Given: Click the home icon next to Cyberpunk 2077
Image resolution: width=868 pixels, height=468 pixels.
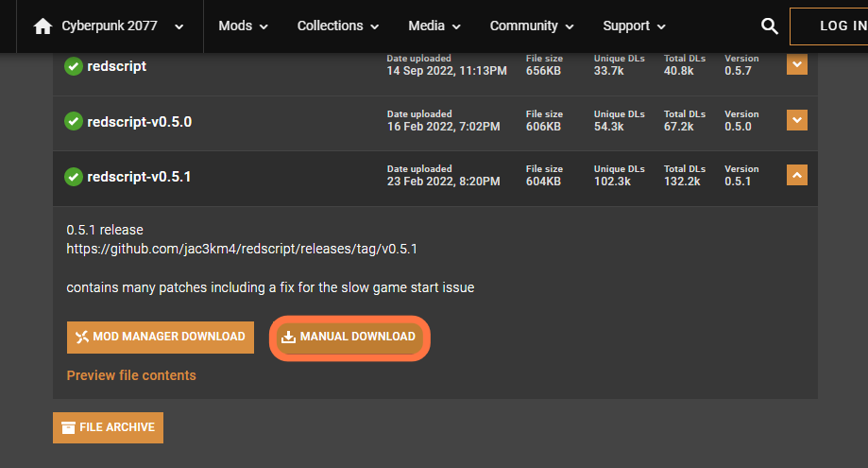Looking at the screenshot, I should [43, 26].
